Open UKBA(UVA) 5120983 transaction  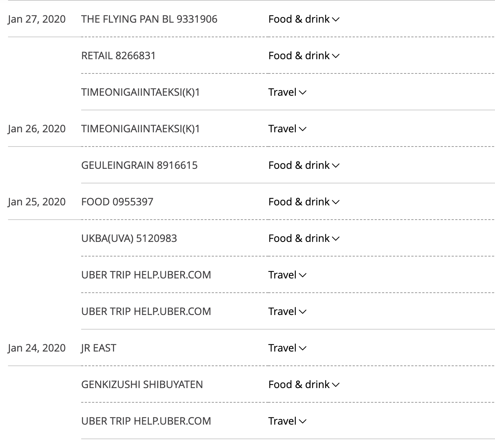click(129, 239)
